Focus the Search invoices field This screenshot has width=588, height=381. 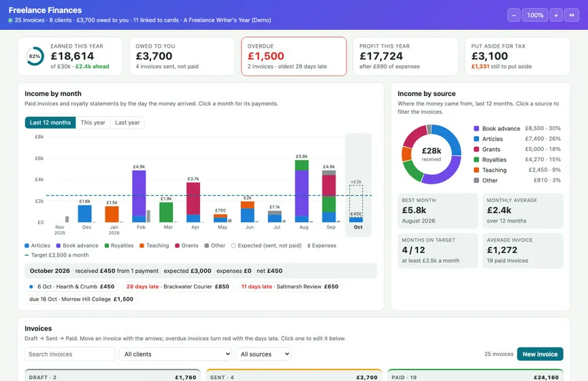69,354
